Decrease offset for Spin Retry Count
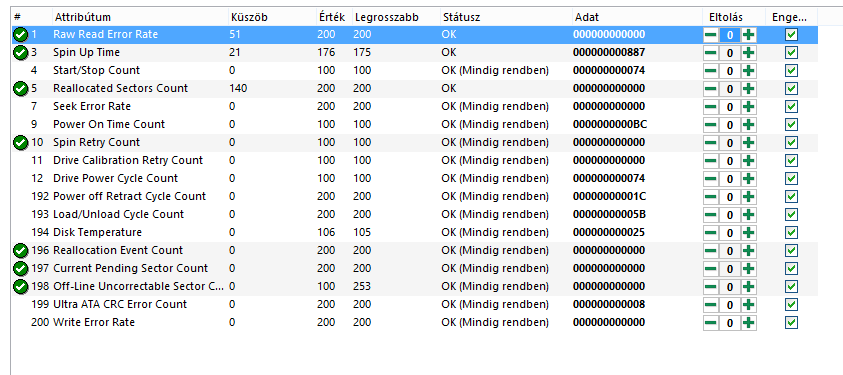Viewport: 843px width, 375px height. coord(711,143)
